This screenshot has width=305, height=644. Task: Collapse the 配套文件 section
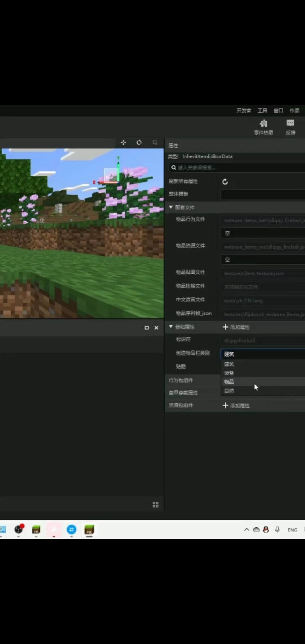pyautogui.click(x=171, y=207)
